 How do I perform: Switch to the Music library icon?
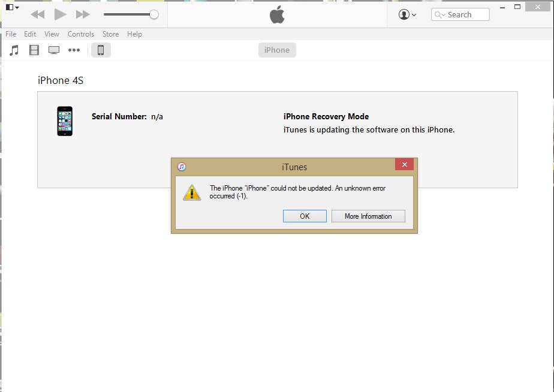[14, 50]
